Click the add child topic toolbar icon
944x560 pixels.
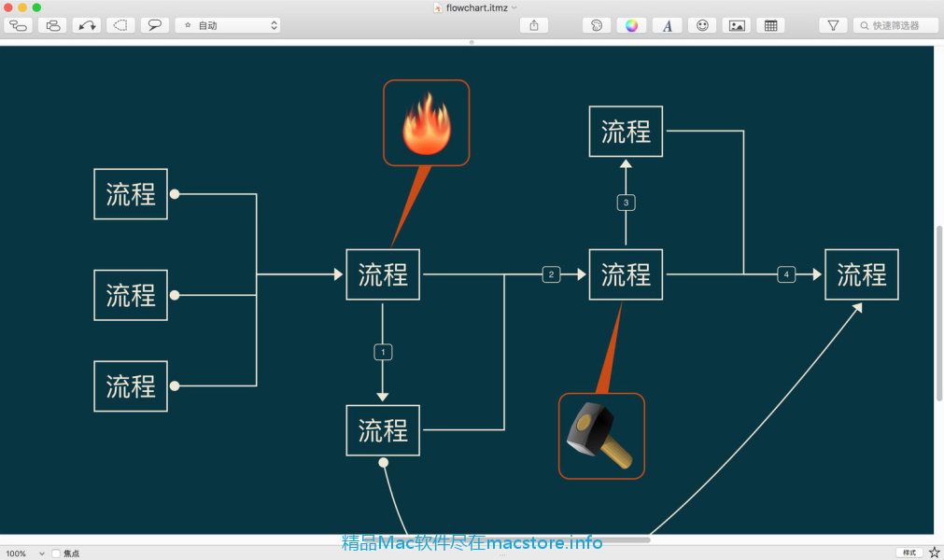click(18, 25)
